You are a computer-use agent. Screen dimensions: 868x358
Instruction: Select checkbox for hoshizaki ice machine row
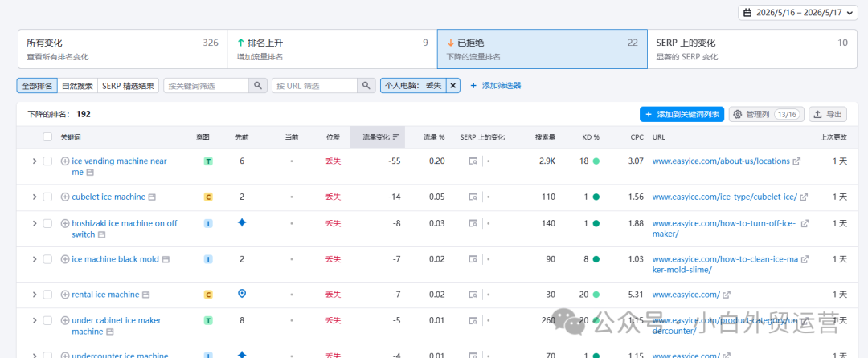tap(47, 223)
